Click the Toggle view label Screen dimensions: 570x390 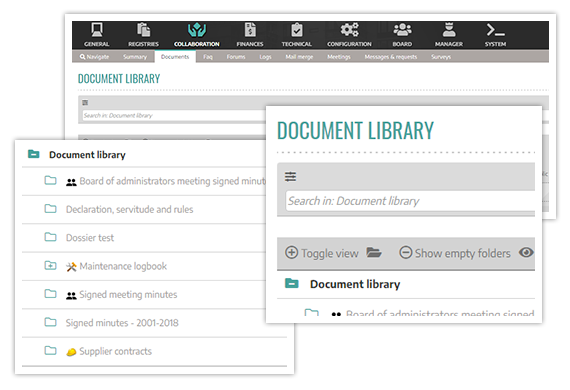coord(330,253)
